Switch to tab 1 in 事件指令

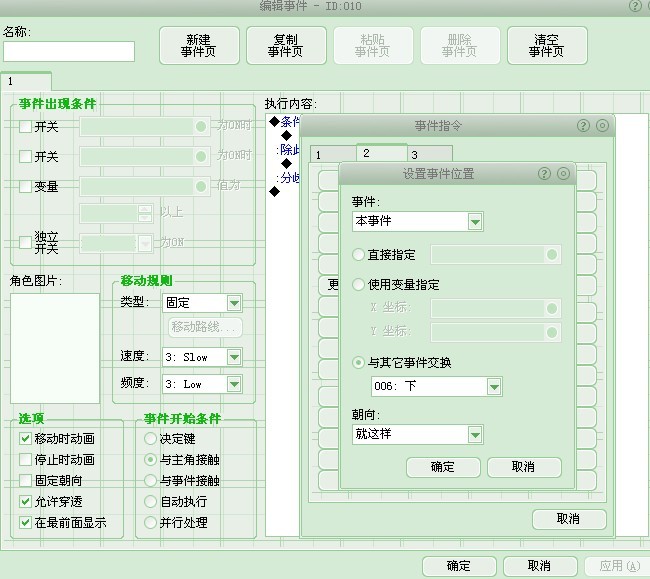(x=333, y=155)
